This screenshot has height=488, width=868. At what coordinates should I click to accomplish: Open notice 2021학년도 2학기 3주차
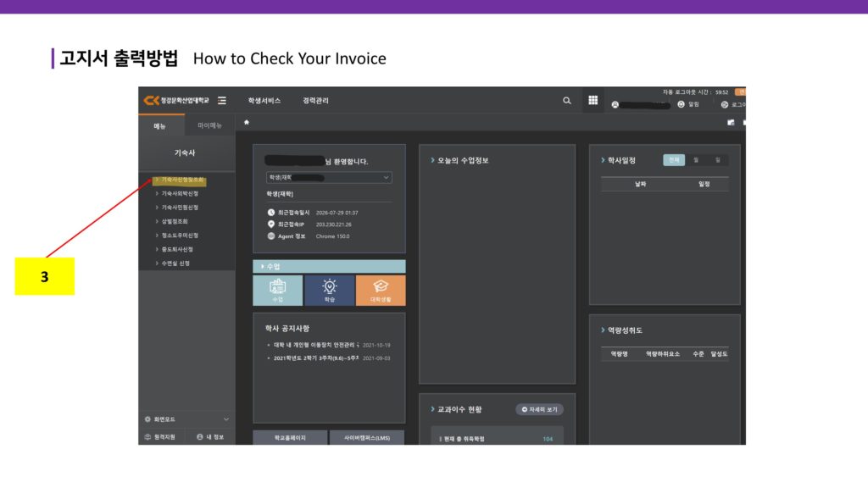pyautogui.click(x=316, y=358)
